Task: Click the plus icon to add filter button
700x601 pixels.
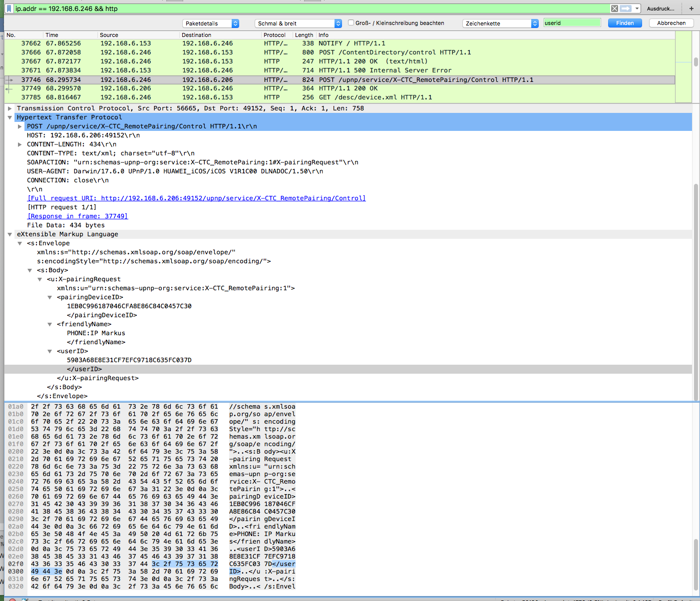Action: 692,8
